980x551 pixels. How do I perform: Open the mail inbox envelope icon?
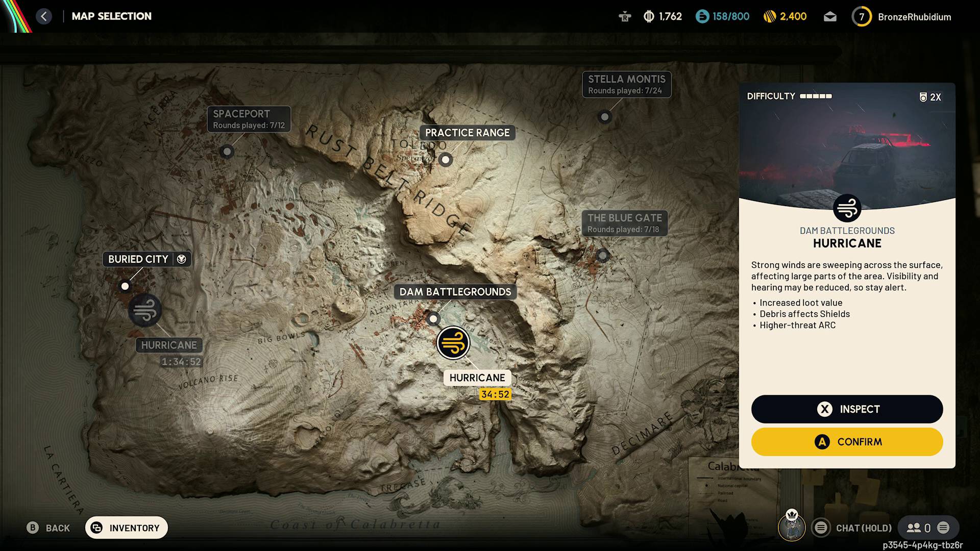830,16
